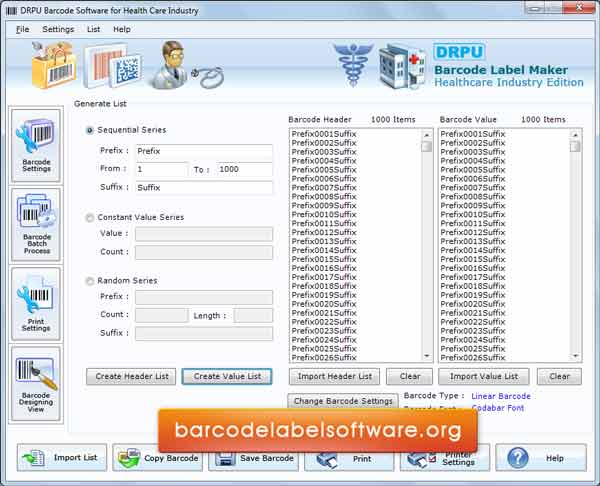600x486 pixels.
Task: Click the barcode and QR label banner icon
Action: click(x=112, y=66)
